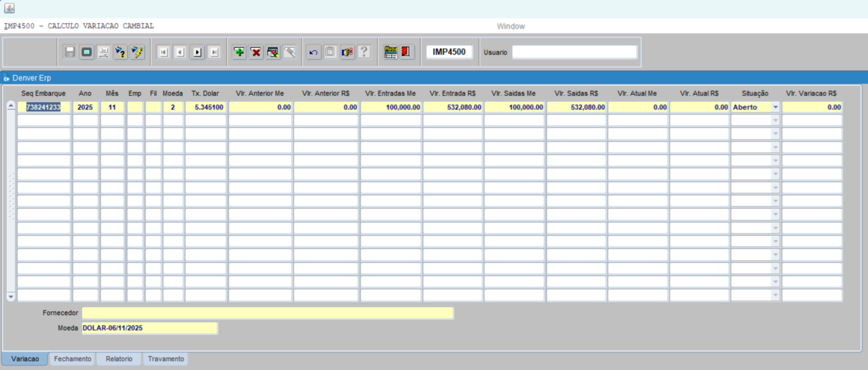Click the clear screen monitor icon
868x370 pixels.
tap(87, 52)
